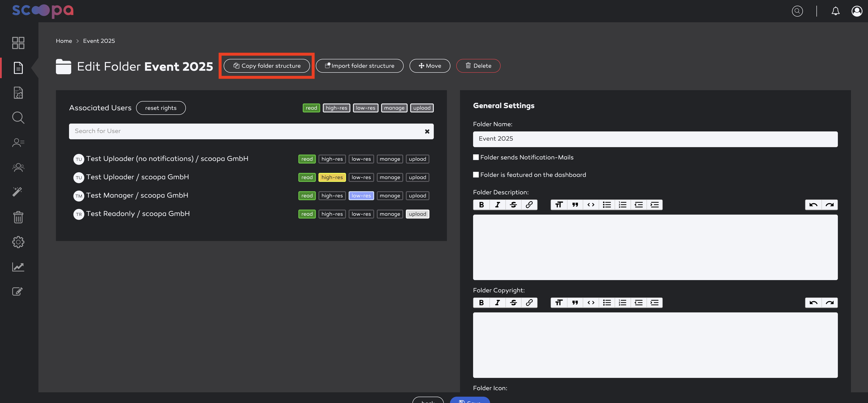The height and width of the screenshot is (403, 868).
Task: Open the trash bin icon in sidebar
Action: [18, 217]
